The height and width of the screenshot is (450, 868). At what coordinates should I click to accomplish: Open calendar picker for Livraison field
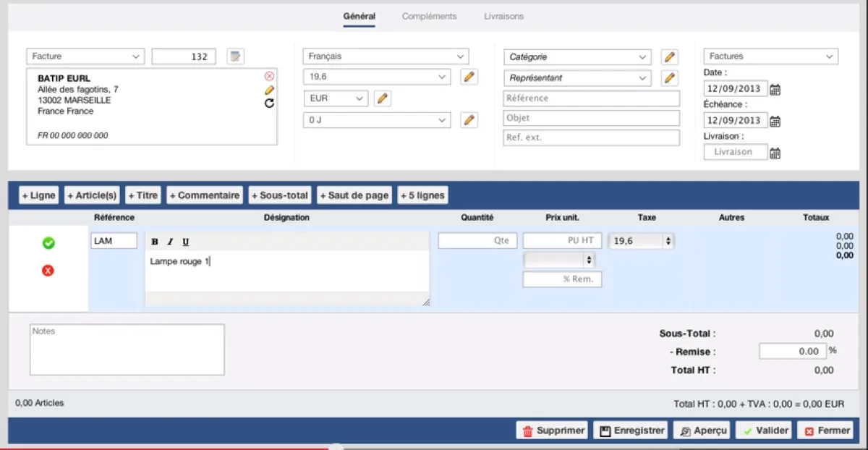(x=775, y=153)
